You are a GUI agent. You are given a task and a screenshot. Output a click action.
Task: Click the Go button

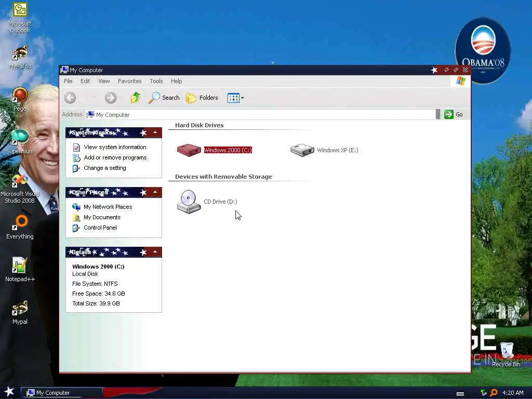[x=454, y=114]
